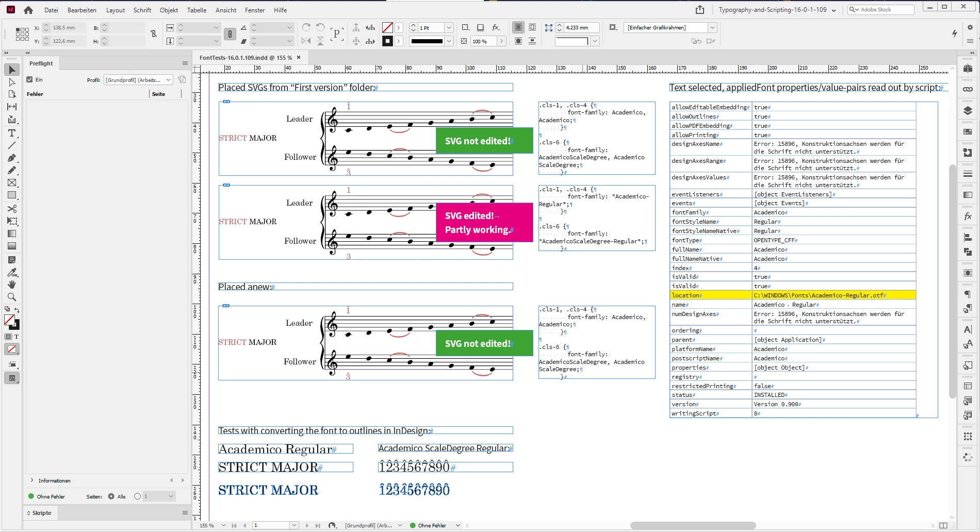Screen dimensions: 980x532
Task: Select the Type tool in toolbox
Action: coord(12,133)
